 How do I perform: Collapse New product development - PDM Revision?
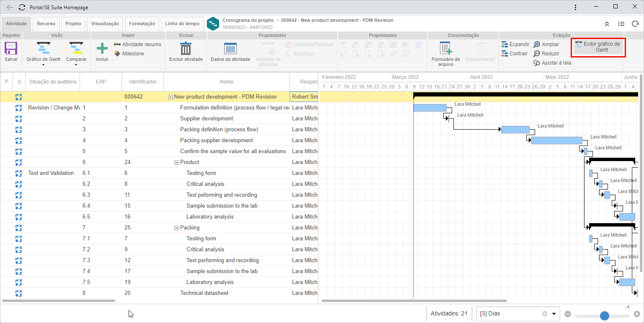pyautogui.click(x=170, y=97)
